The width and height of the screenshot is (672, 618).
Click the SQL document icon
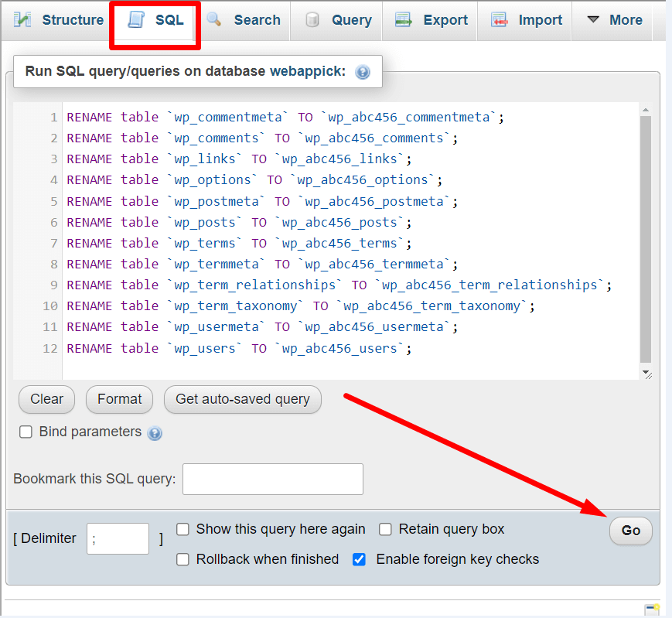click(x=136, y=19)
